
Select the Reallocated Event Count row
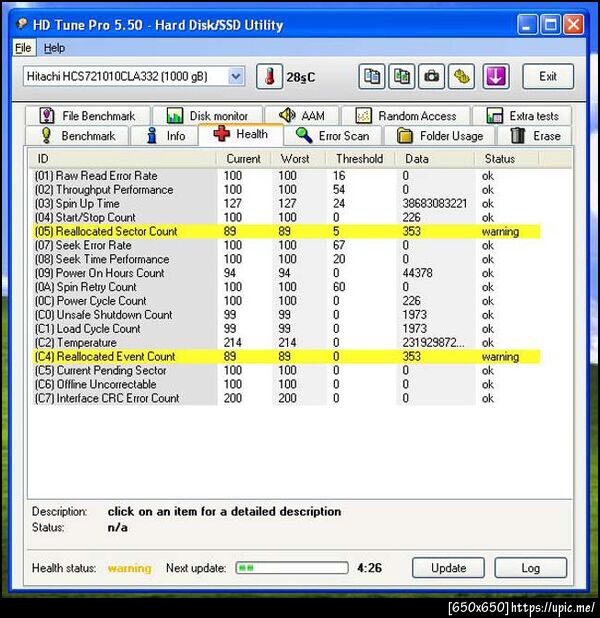[287, 357]
